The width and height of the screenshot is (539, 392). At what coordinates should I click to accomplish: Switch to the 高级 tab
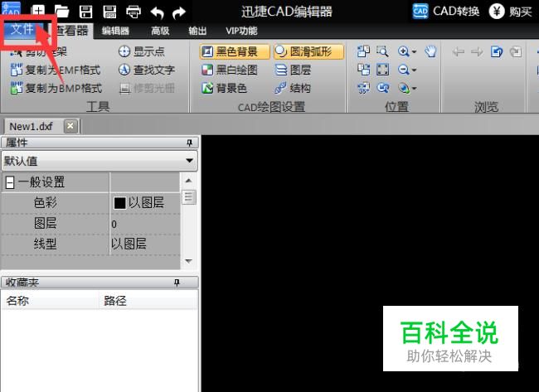tap(160, 31)
